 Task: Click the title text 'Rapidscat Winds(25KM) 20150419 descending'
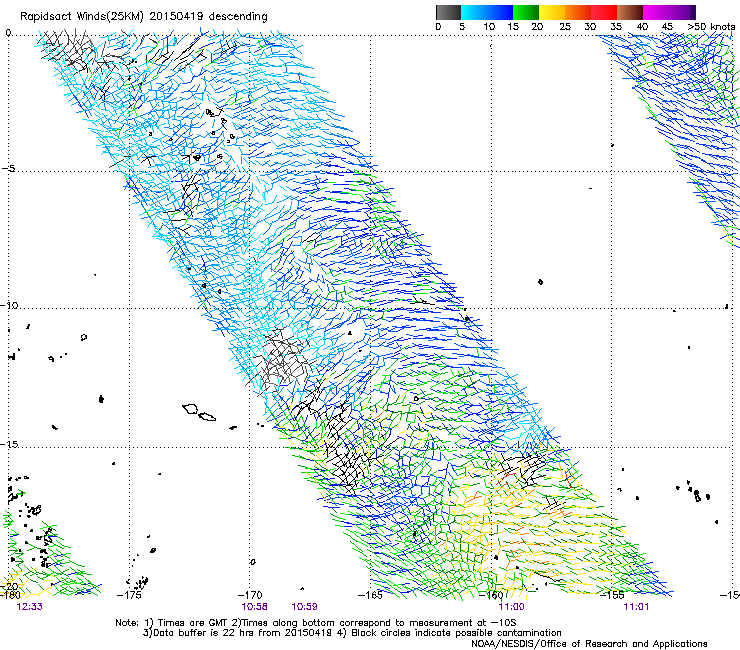tap(143, 17)
